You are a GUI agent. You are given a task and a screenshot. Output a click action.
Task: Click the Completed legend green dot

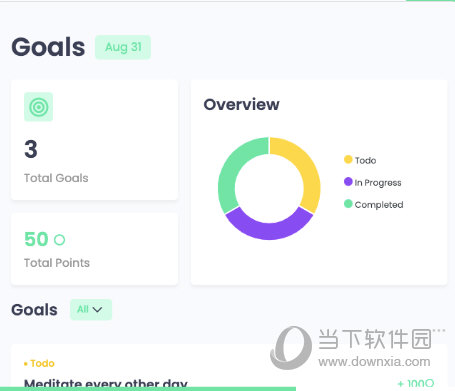348,204
